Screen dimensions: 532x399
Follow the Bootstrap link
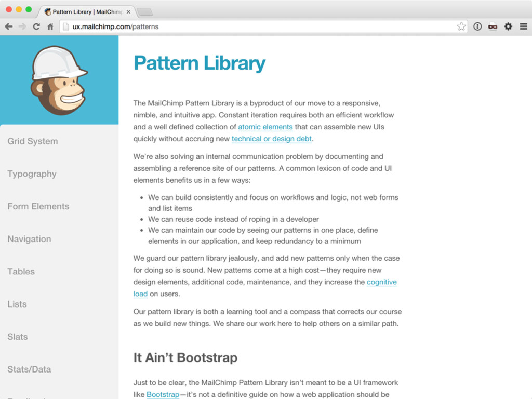(163, 395)
